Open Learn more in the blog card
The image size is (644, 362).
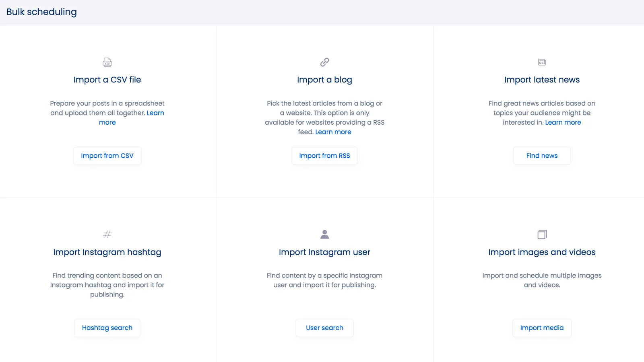[333, 132]
